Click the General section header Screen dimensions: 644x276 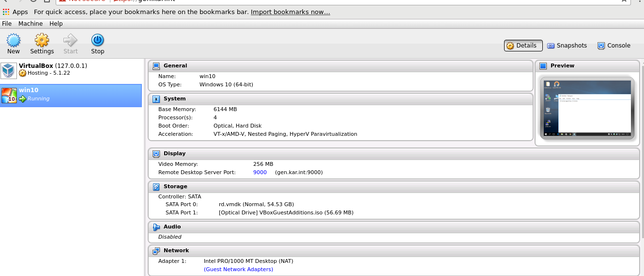pyautogui.click(x=340, y=66)
